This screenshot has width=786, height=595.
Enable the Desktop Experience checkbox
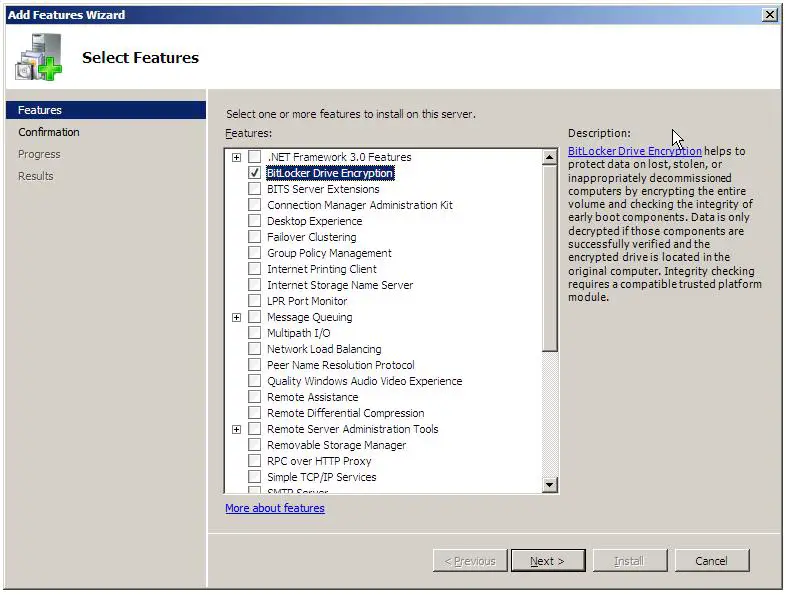(255, 221)
